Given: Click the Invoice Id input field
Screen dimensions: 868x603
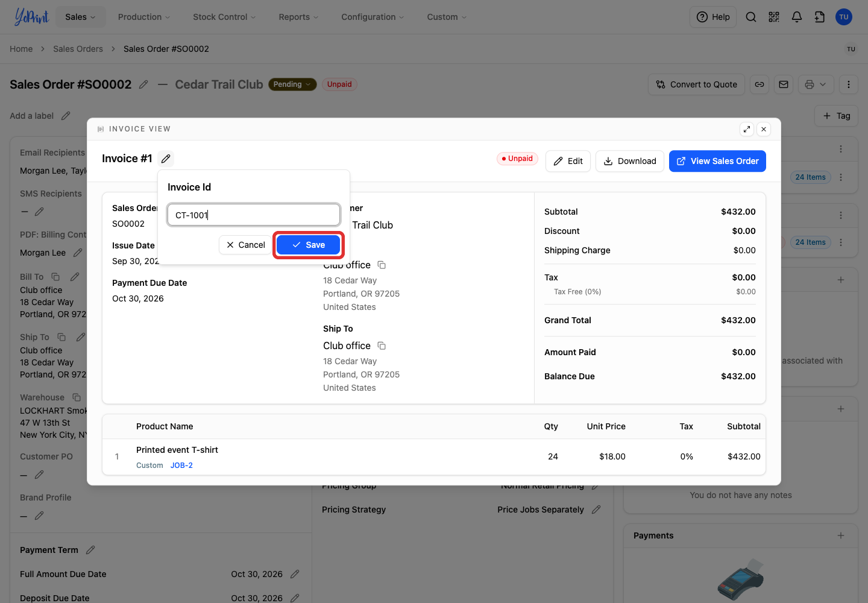Looking at the screenshot, I should pyautogui.click(x=254, y=215).
